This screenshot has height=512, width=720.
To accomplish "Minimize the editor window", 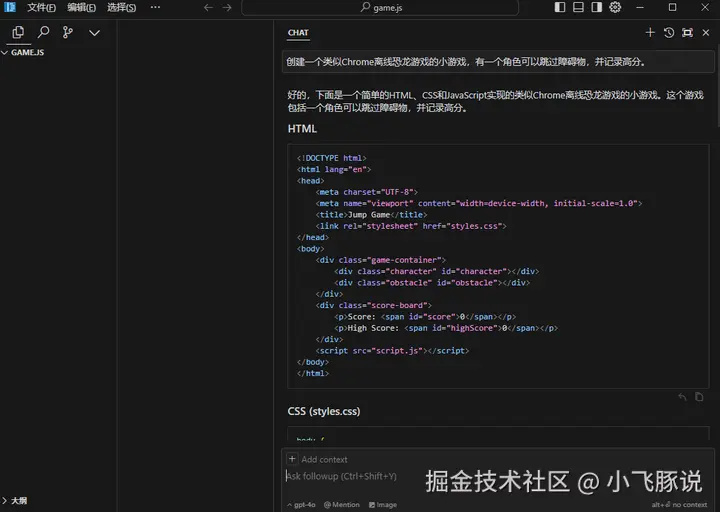I will [640, 7].
